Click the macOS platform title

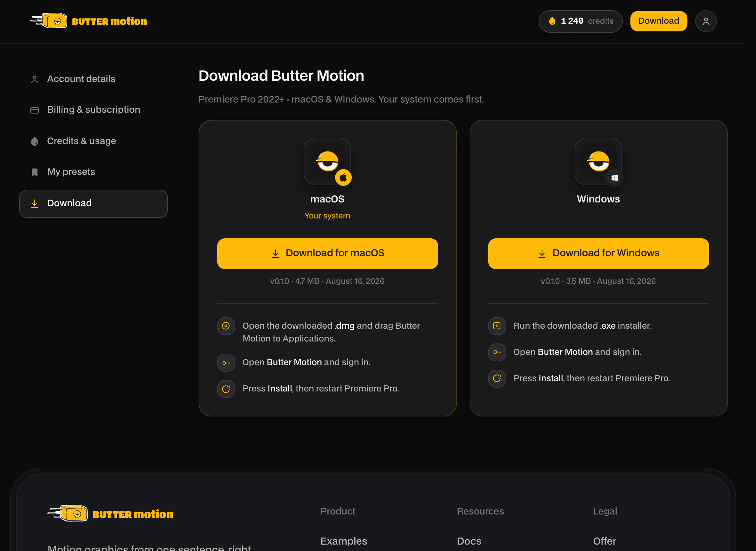pyautogui.click(x=327, y=199)
